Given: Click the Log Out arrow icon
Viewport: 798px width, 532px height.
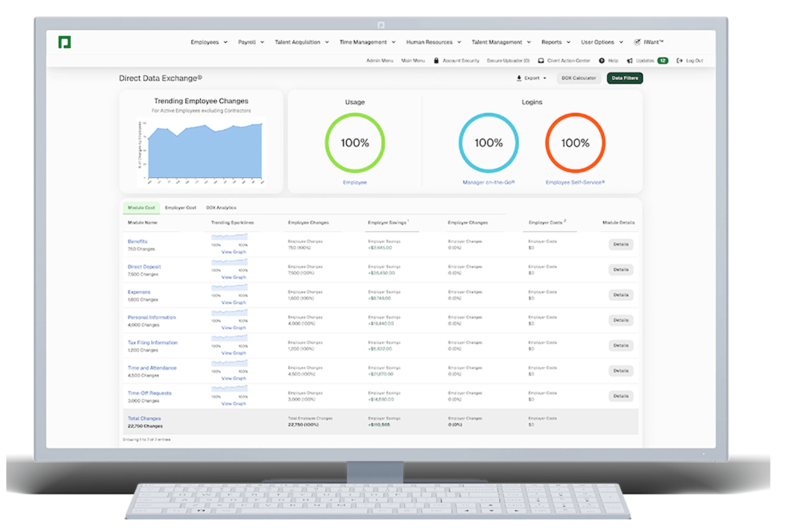Looking at the screenshot, I should point(679,61).
